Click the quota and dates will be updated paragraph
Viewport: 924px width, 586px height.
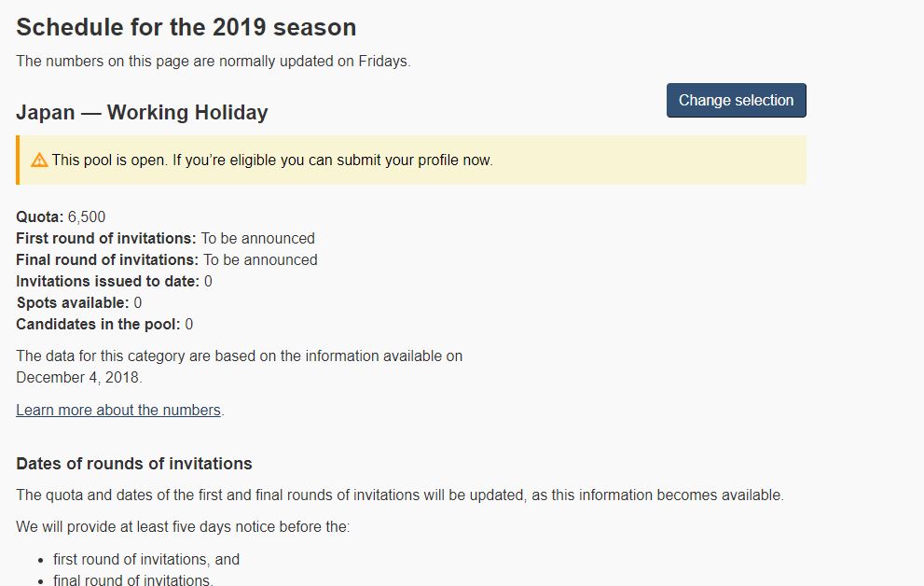point(400,495)
